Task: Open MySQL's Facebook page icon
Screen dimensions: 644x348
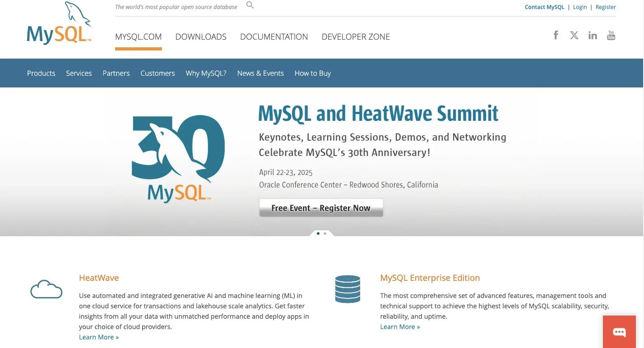Action: tap(556, 35)
